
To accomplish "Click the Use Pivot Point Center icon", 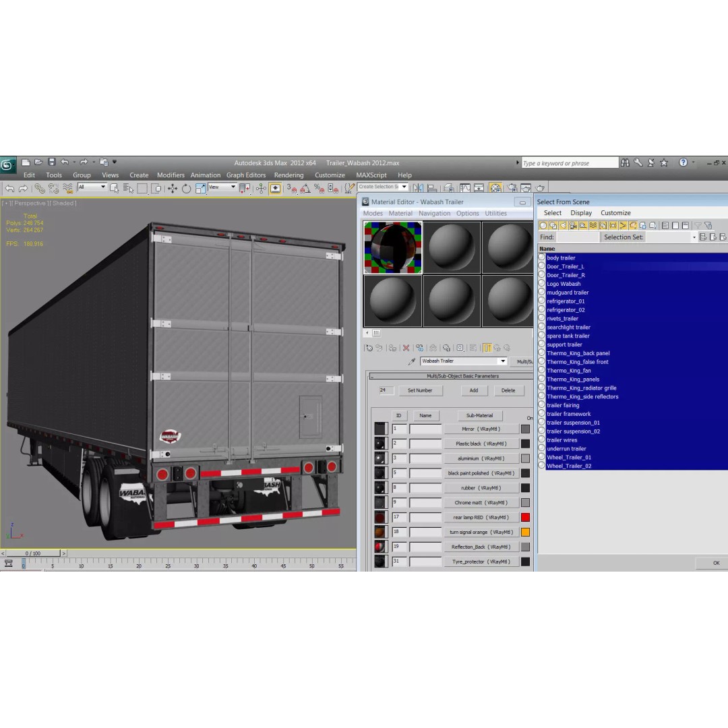I will [x=245, y=189].
